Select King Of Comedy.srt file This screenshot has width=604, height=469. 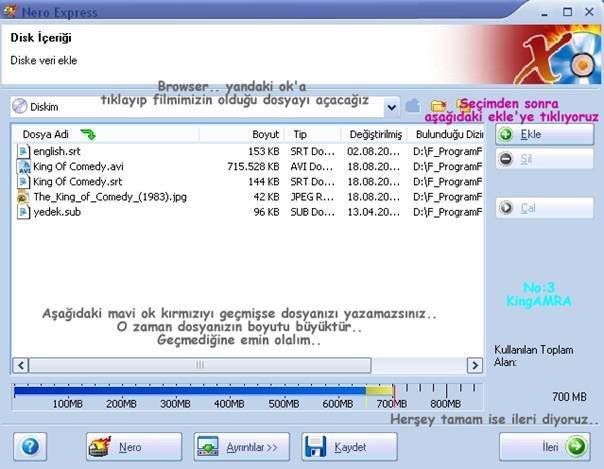click(249, 181)
